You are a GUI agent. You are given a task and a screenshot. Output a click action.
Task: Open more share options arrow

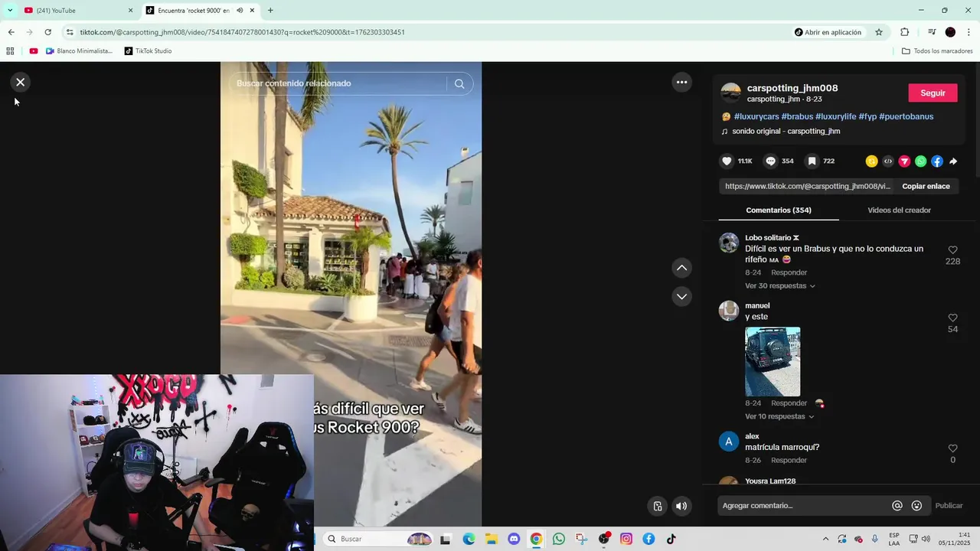pyautogui.click(x=953, y=161)
